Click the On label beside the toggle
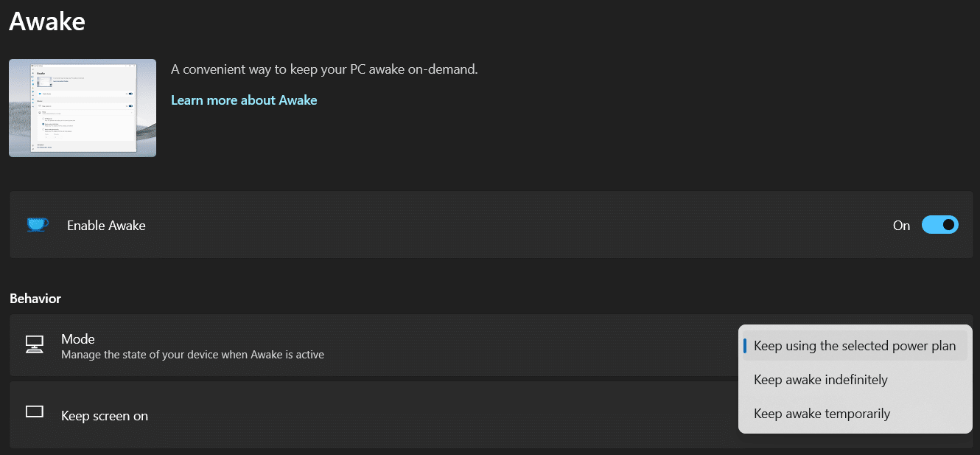This screenshot has height=455, width=980. 901,226
